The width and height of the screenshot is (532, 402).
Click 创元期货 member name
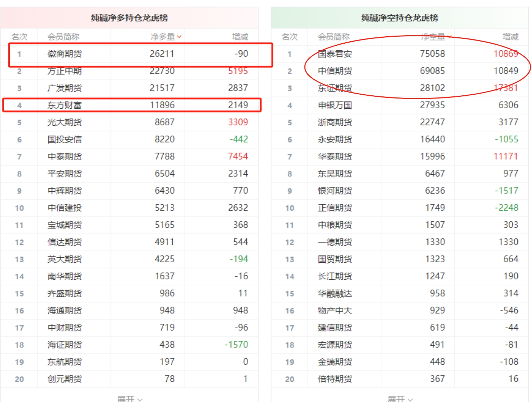[x=65, y=379]
